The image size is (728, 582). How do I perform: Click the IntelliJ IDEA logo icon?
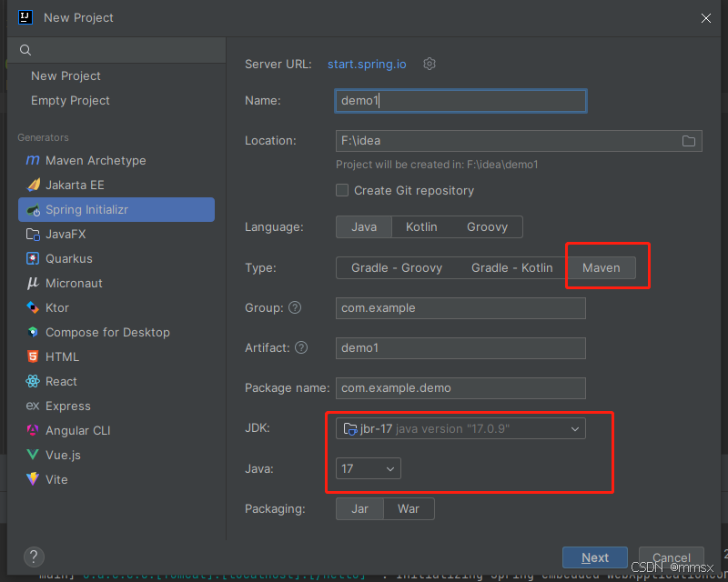tap(25, 17)
